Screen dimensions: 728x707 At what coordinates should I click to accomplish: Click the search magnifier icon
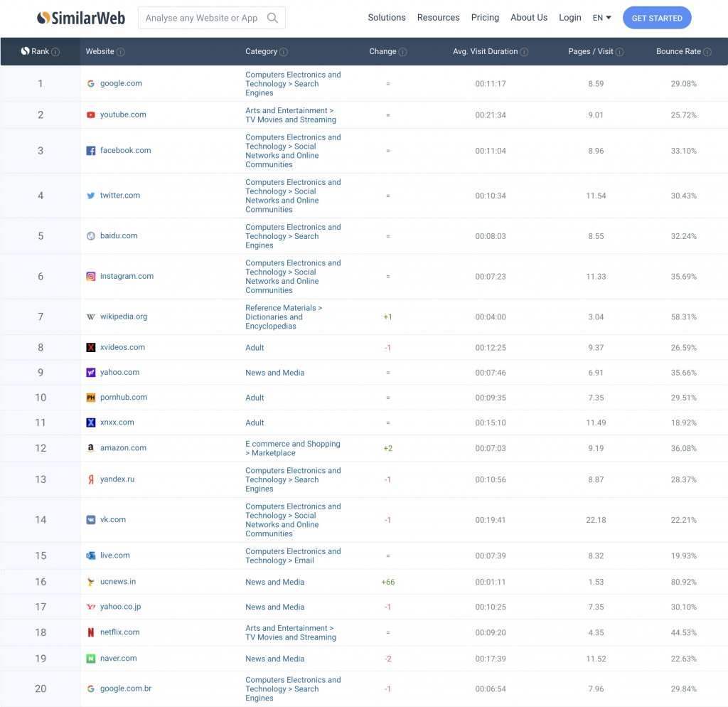(272, 18)
